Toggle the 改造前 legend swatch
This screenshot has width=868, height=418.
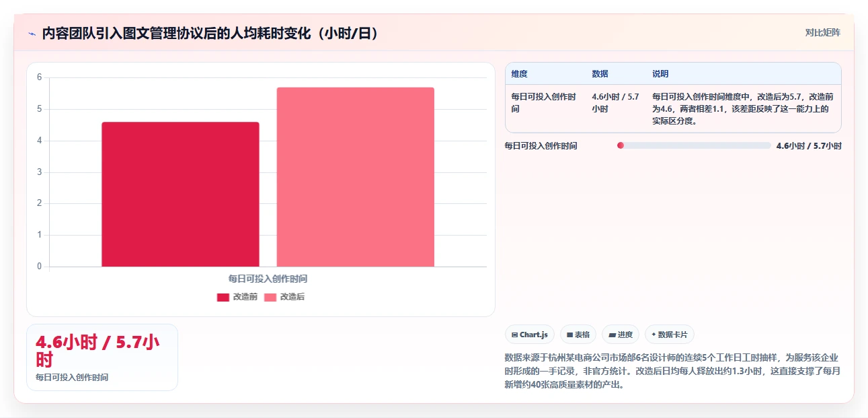[x=223, y=297]
